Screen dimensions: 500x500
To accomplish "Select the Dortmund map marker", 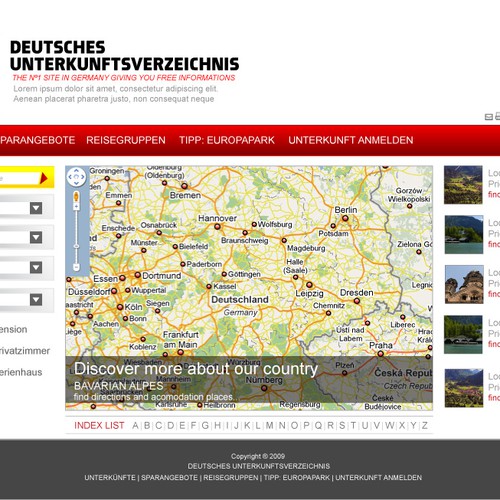I will [x=138, y=275].
